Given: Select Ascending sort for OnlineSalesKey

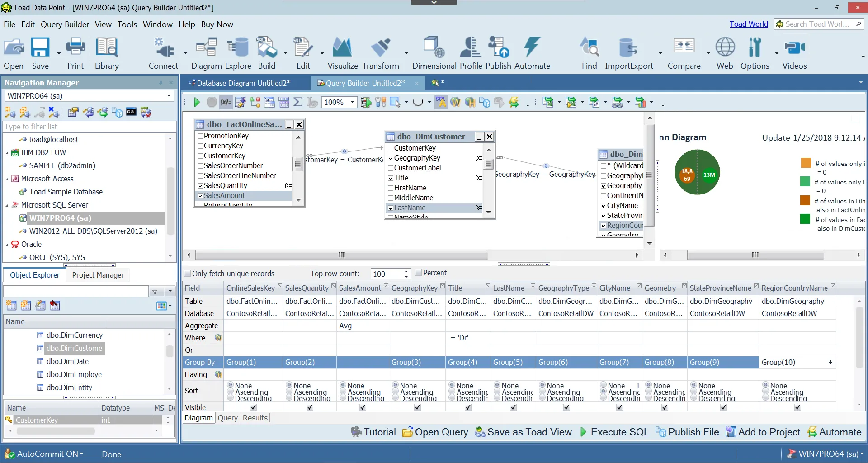Looking at the screenshot, I should (x=231, y=392).
